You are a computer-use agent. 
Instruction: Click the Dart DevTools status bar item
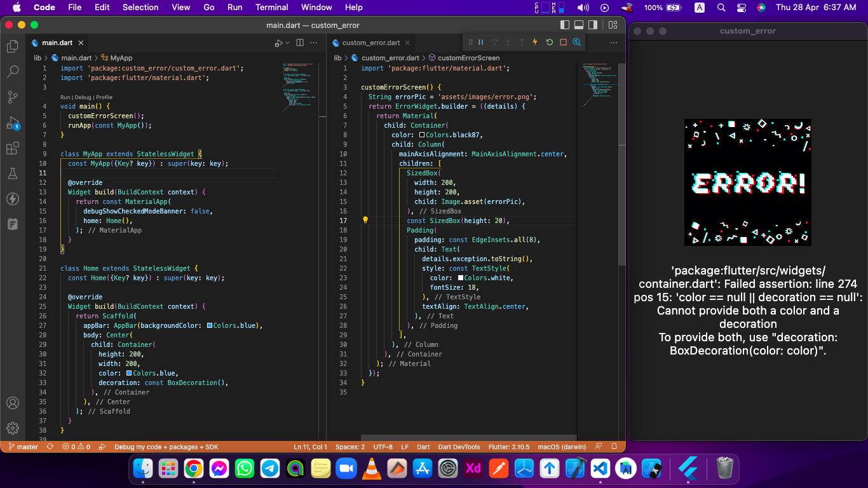459,447
